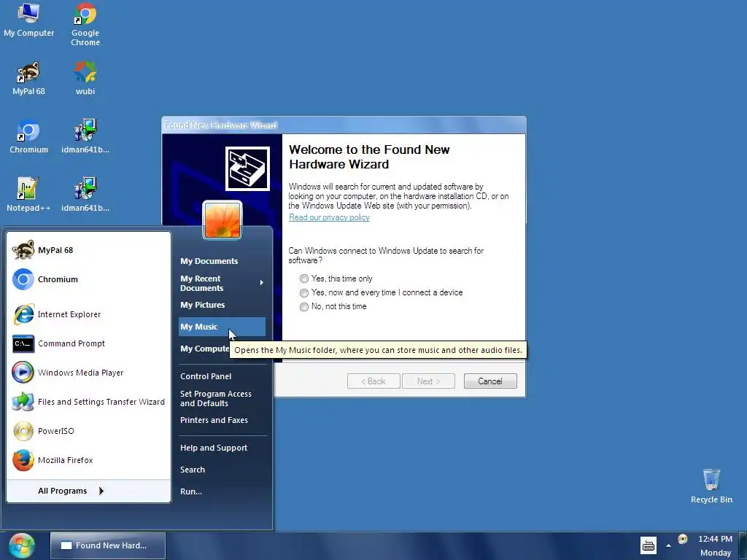Select 'Yes, this time only' option
The width and height of the screenshot is (747, 560).
[x=304, y=279]
